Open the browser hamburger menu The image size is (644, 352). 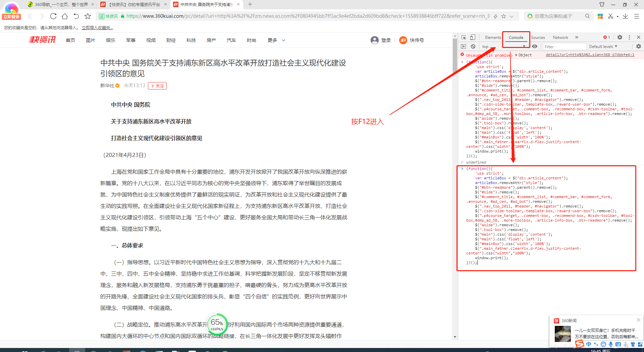(636, 16)
